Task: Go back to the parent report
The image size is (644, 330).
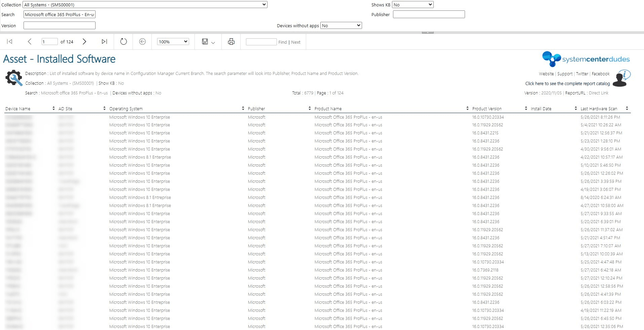Action: coord(142,41)
